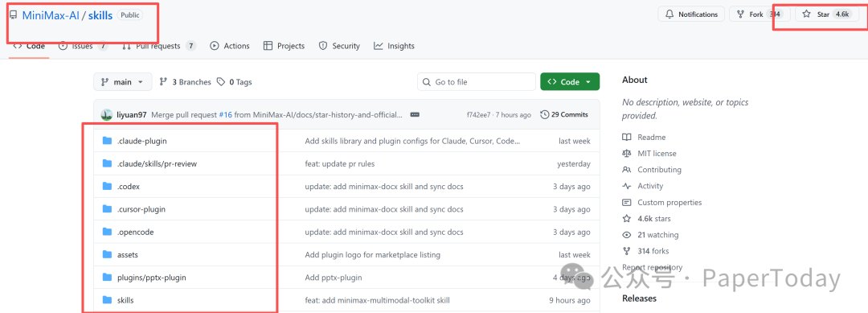Click the MIT license scale icon

(x=627, y=154)
